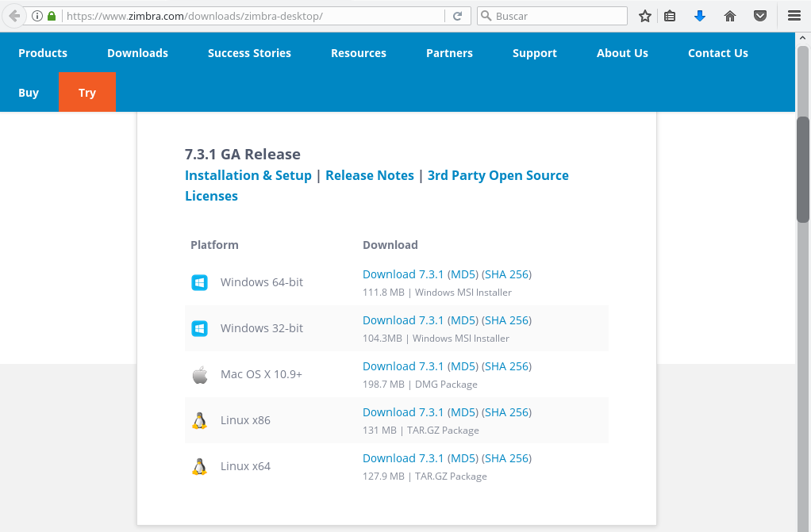
Task: Open the downloads arrow panel
Action: [x=700, y=16]
